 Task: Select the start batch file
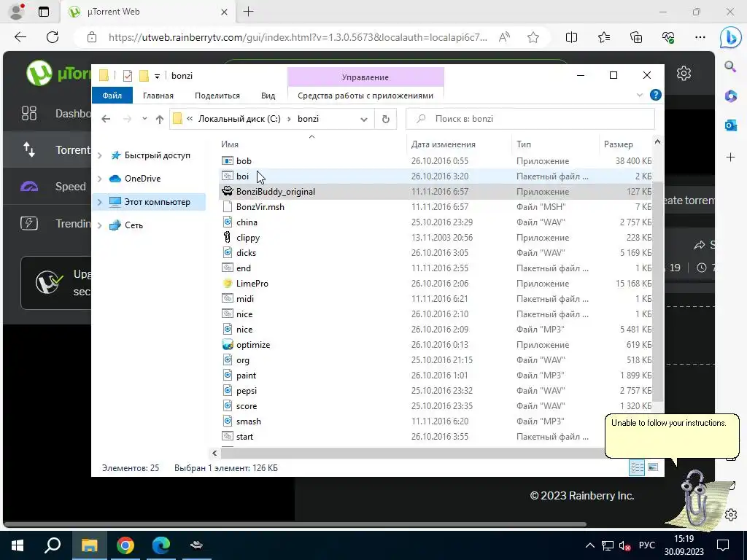point(244,437)
